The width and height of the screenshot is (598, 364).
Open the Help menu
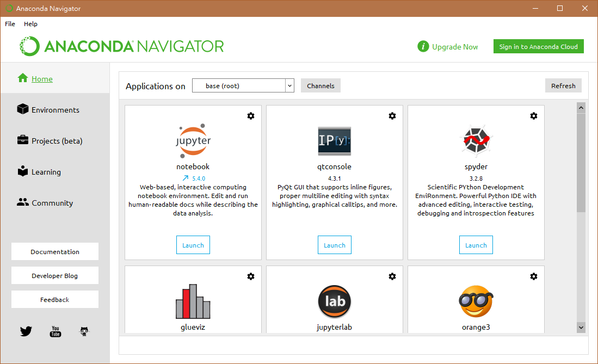click(x=30, y=24)
